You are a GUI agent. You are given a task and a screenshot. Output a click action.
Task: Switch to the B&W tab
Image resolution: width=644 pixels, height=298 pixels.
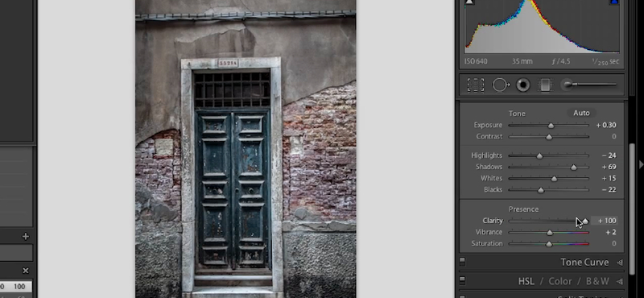(597, 281)
